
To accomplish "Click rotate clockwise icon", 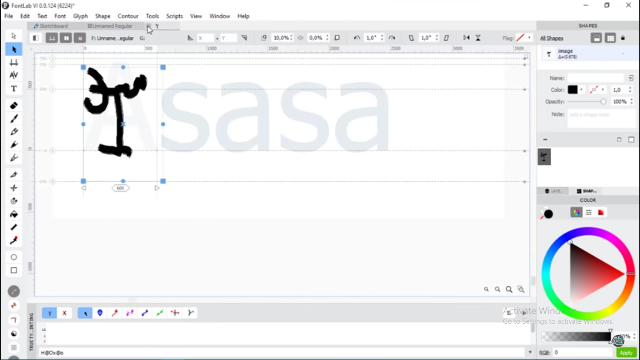I will pos(392,38).
